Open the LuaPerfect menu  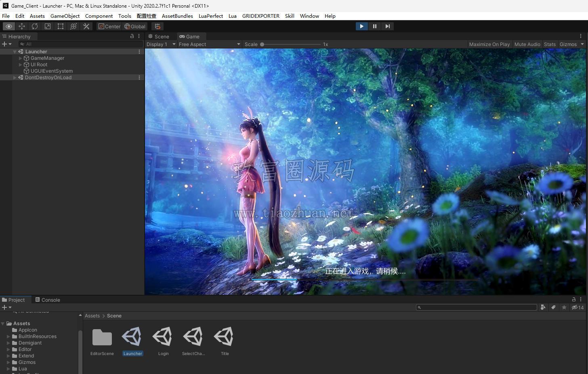coord(211,16)
